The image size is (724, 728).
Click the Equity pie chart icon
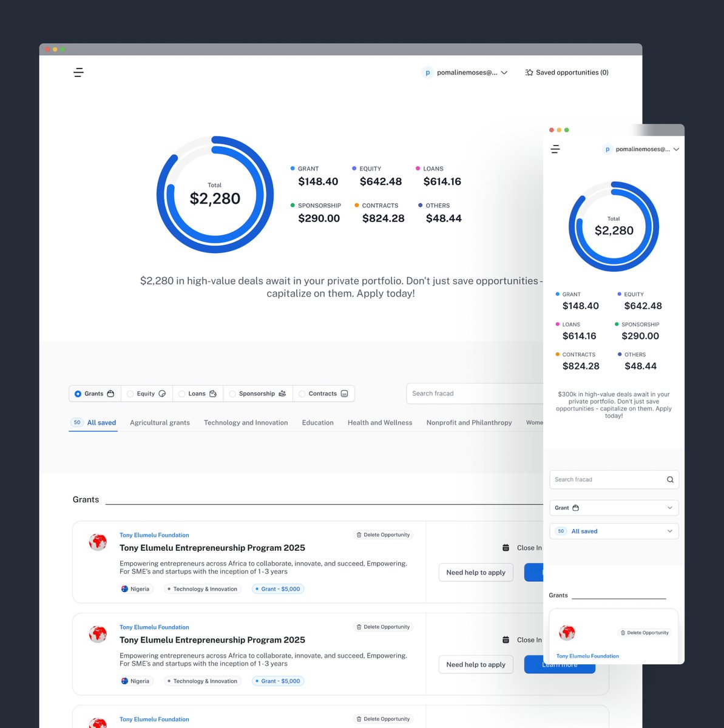pos(162,394)
